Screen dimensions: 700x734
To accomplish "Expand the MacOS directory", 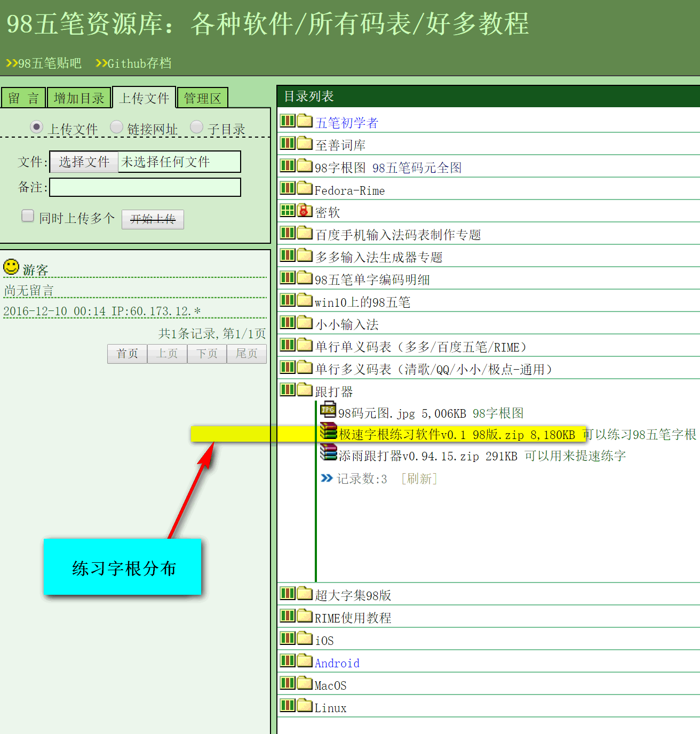I will [x=288, y=683].
